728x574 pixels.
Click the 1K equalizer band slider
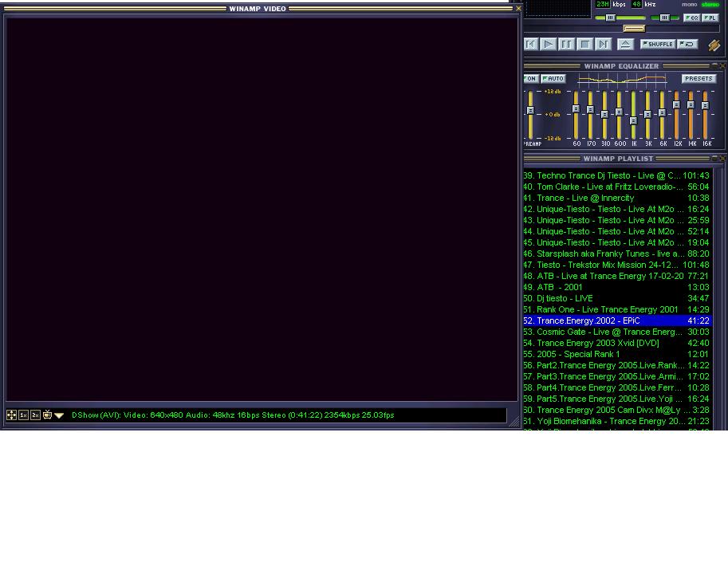634,120
